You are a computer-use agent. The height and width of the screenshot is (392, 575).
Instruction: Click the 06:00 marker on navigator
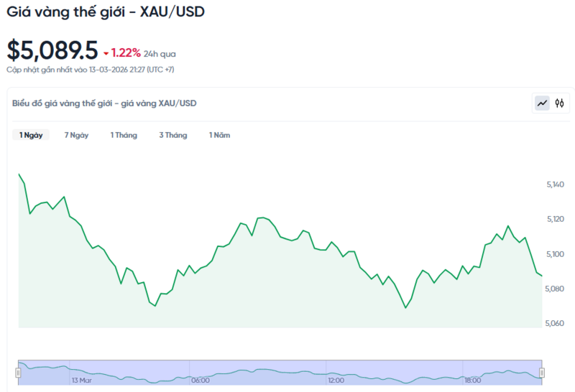pyautogui.click(x=201, y=380)
